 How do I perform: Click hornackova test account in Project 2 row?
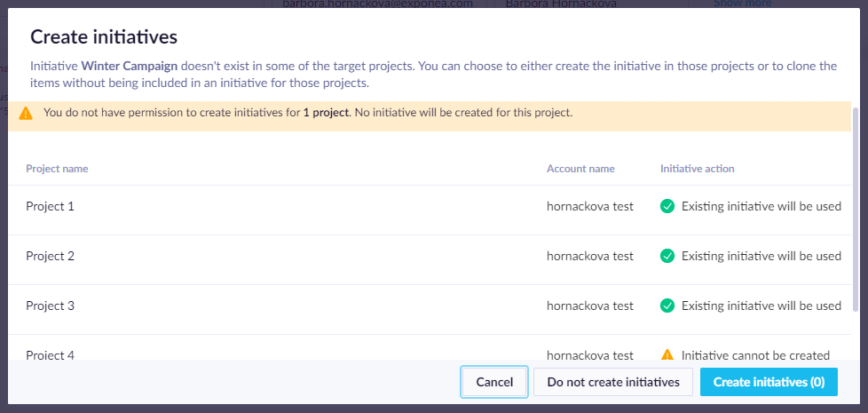coord(589,256)
